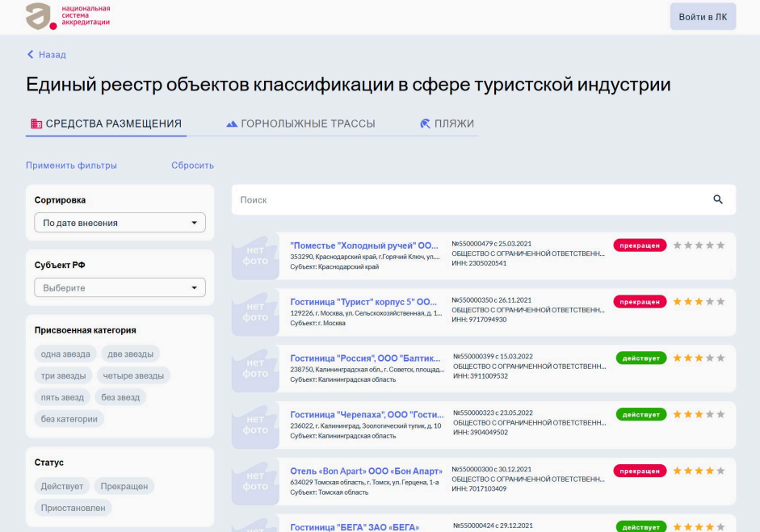Screen dimensions: 760x532
Task: Click the mountain ski trails icon
Action: (232, 124)
